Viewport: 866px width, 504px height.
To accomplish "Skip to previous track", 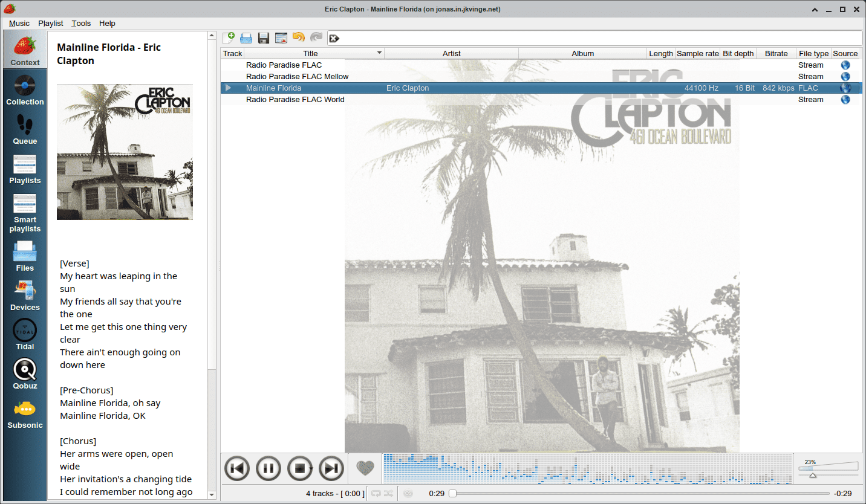I will pyautogui.click(x=237, y=468).
